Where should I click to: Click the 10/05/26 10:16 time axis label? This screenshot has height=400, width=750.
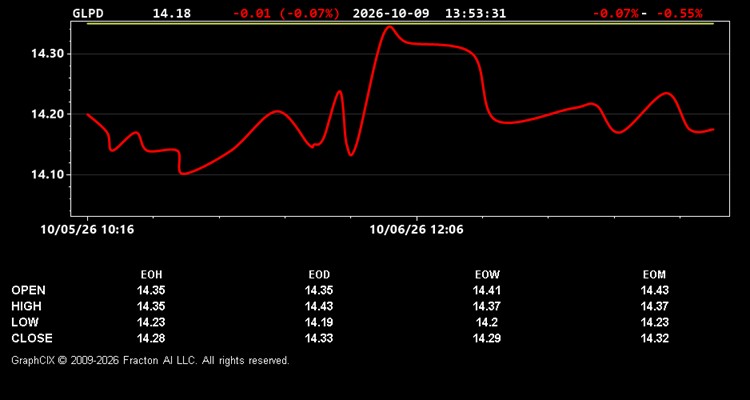coord(87,230)
